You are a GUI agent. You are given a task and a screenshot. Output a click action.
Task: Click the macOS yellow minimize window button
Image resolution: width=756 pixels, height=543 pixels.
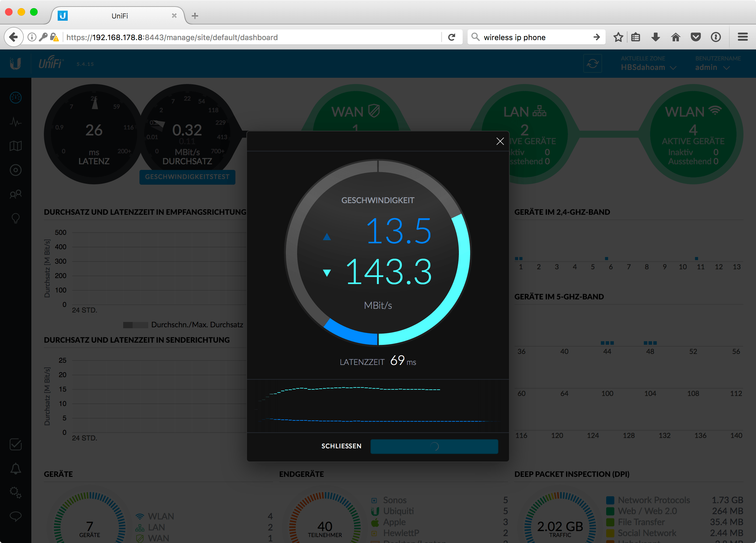(x=21, y=12)
